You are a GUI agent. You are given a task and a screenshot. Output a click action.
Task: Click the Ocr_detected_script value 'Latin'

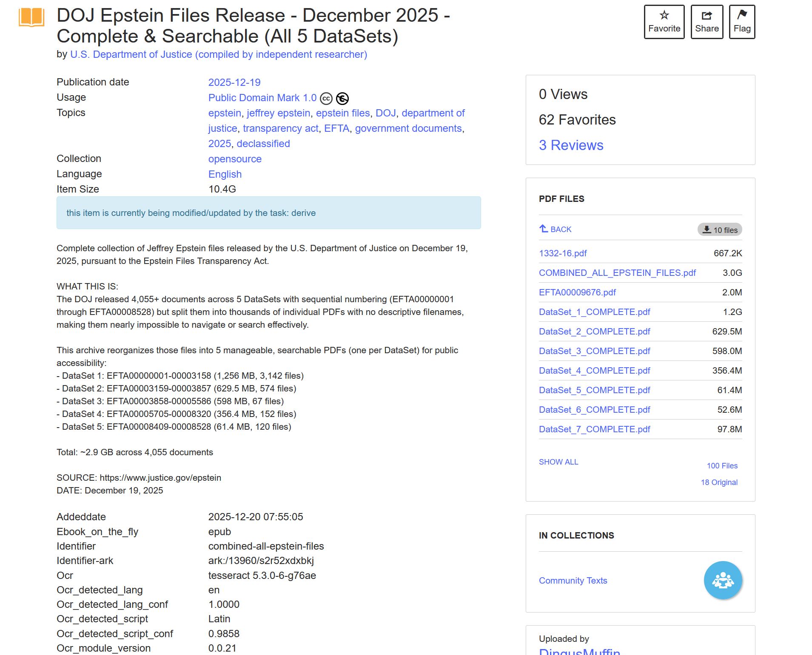coord(219,619)
